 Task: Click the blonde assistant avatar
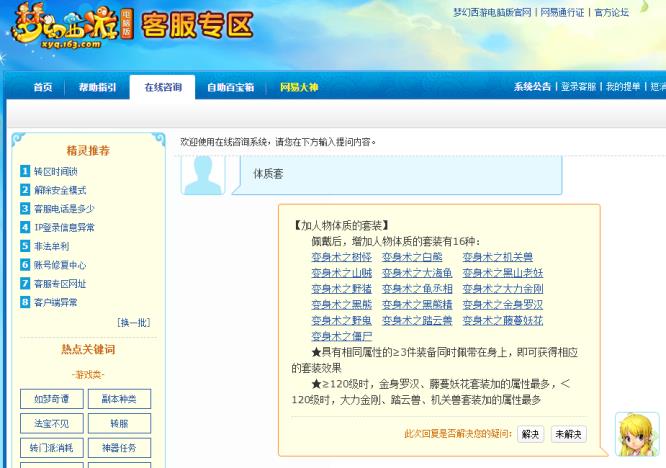(637, 434)
